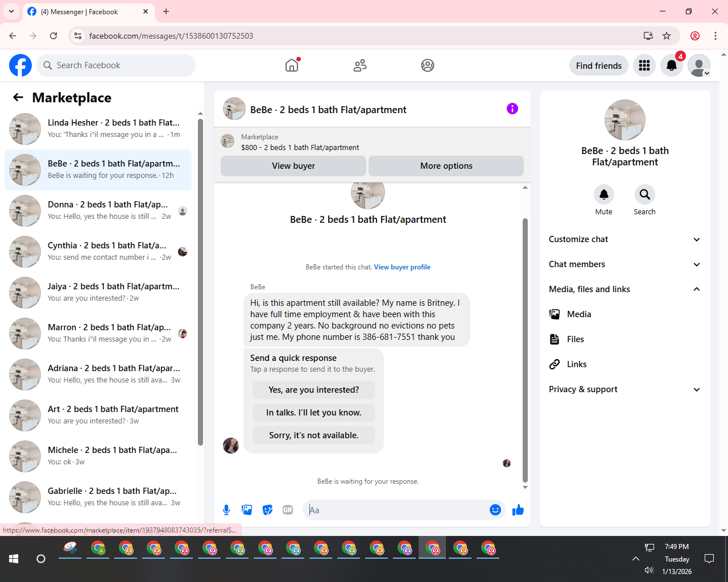Open the Windows search circle in taskbar
Screen dimensions: 728x582
41,559
